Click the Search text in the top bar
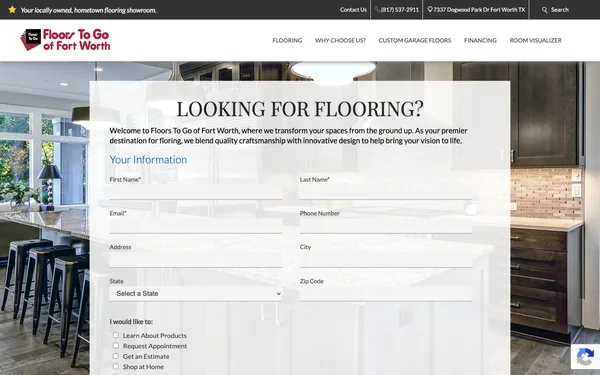The width and height of the screenshot is (600, 375). [x=560, y=10]
